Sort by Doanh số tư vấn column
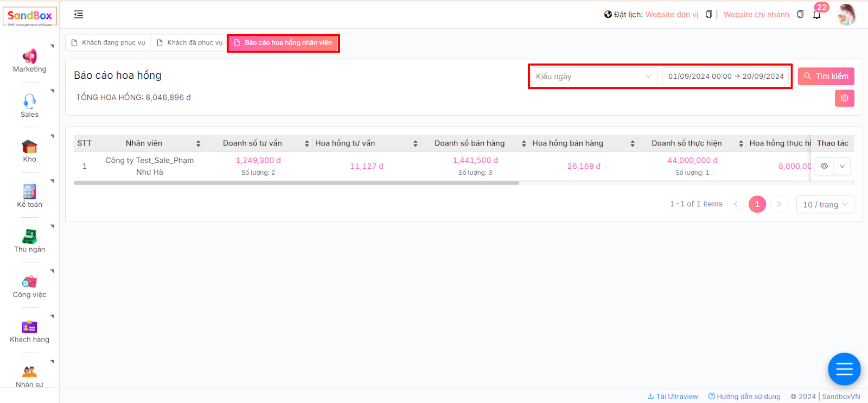868x403 pixels. pyautogui.click(x=307, y=143)
